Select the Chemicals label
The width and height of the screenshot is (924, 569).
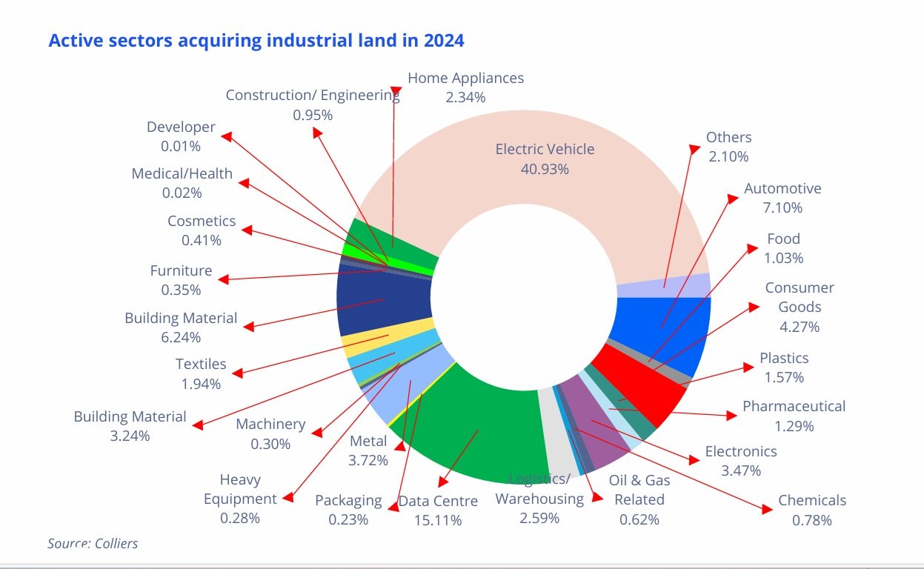coord(812,510)
